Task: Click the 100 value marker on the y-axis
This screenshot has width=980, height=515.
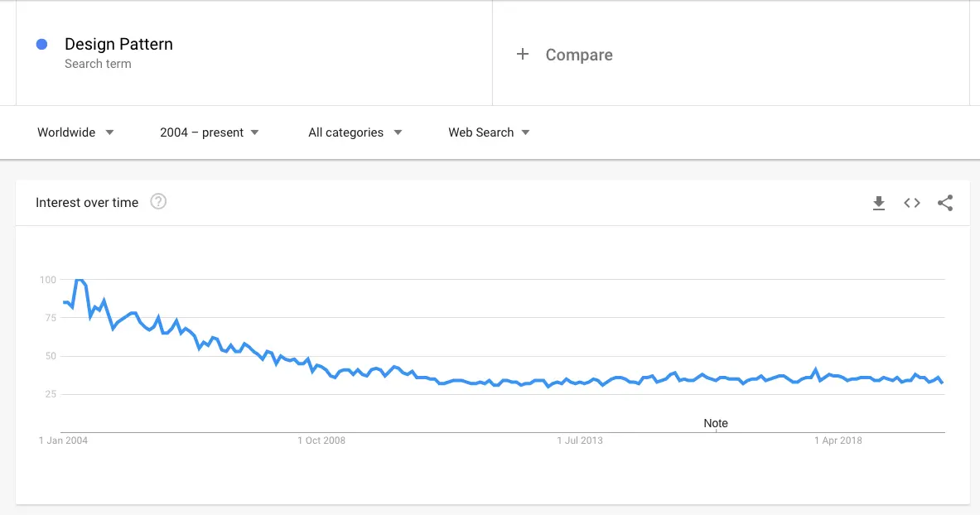Action: click(48, 280)
